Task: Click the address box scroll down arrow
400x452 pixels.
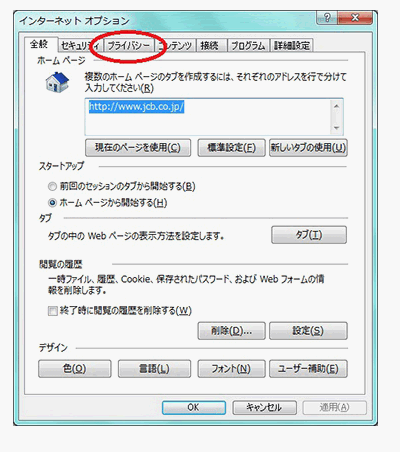Action: [x=336, y=128]
